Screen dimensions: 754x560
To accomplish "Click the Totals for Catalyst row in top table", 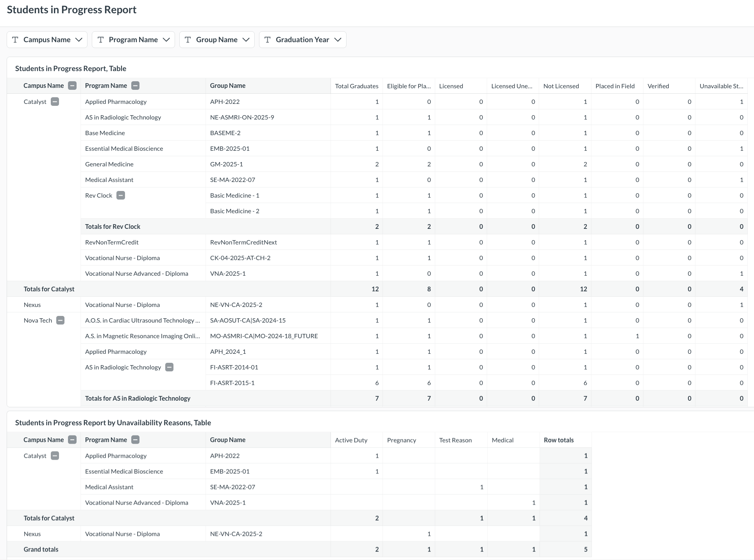I will click(377, 289).
